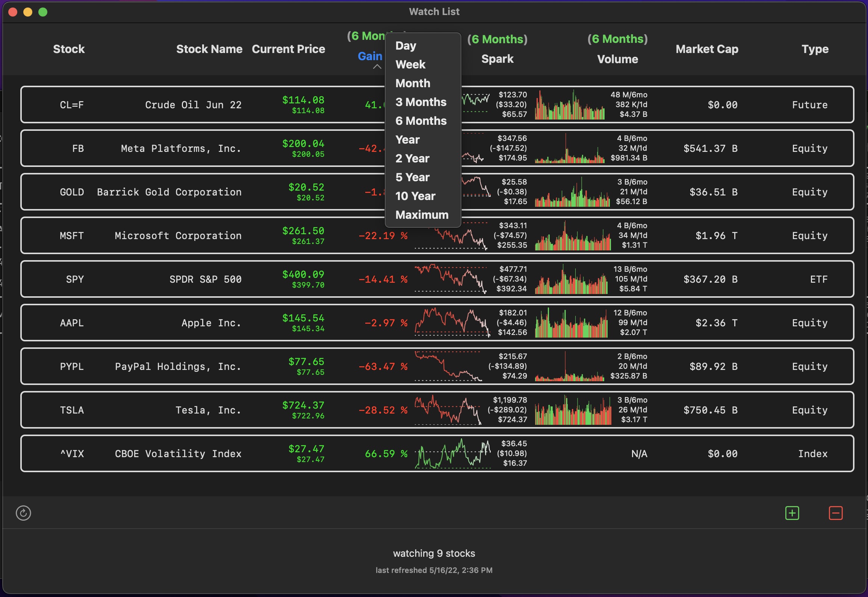868x597 pixels.
Task: Sort by the Type column header
Action: pyautogui.click(x=815, y=49)
